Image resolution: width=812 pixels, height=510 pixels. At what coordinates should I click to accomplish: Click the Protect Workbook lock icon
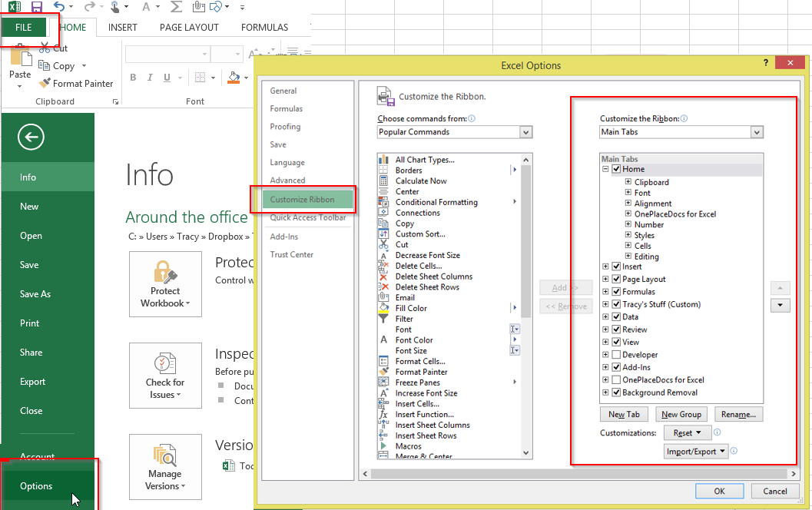point(165,272)
